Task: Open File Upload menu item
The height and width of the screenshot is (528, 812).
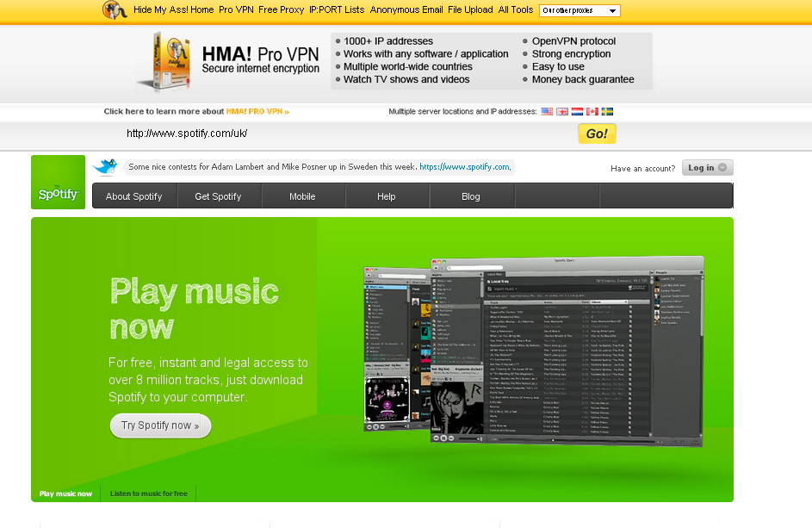Action: (x=470, y=9)
